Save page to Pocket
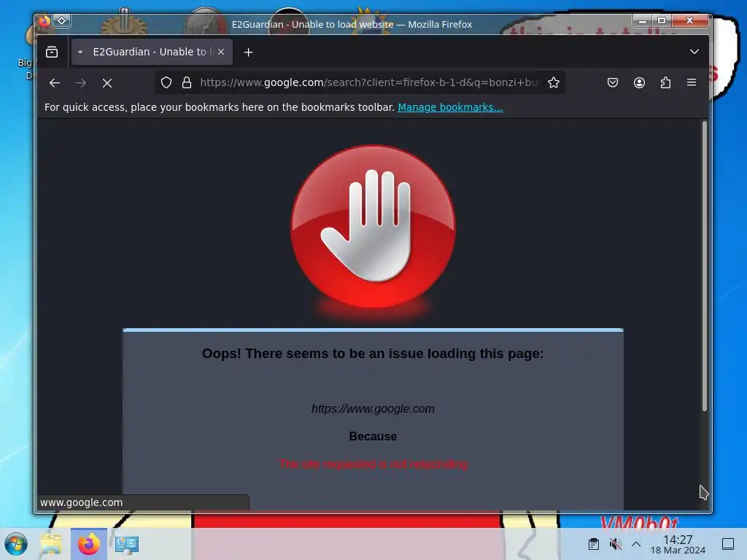 pos(613,82)
